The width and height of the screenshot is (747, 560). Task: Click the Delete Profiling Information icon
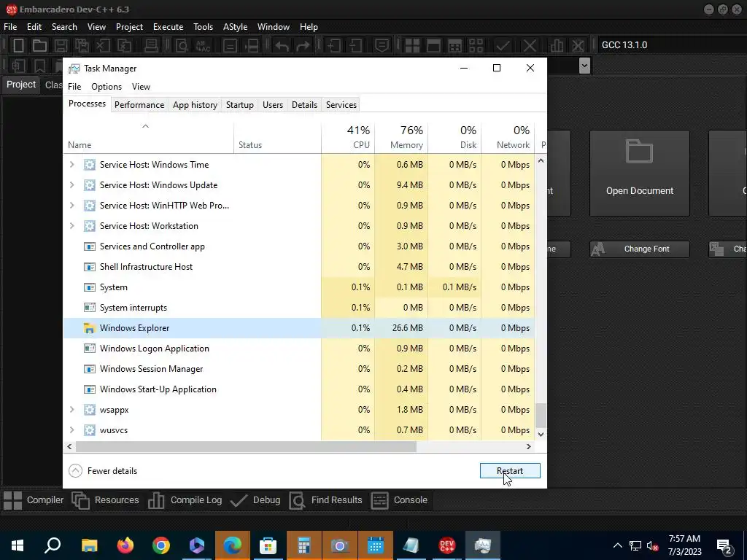pyautogui.click(x=578, y=45)
